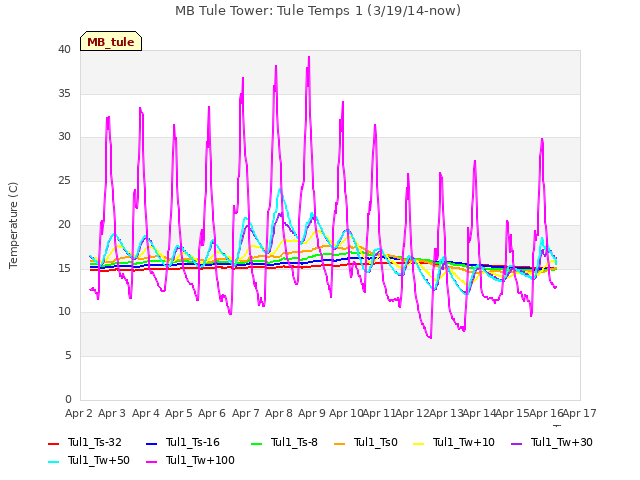Click the 20 value on y-axis
This screenshot has width=640, height=480.
coord(64,224)
